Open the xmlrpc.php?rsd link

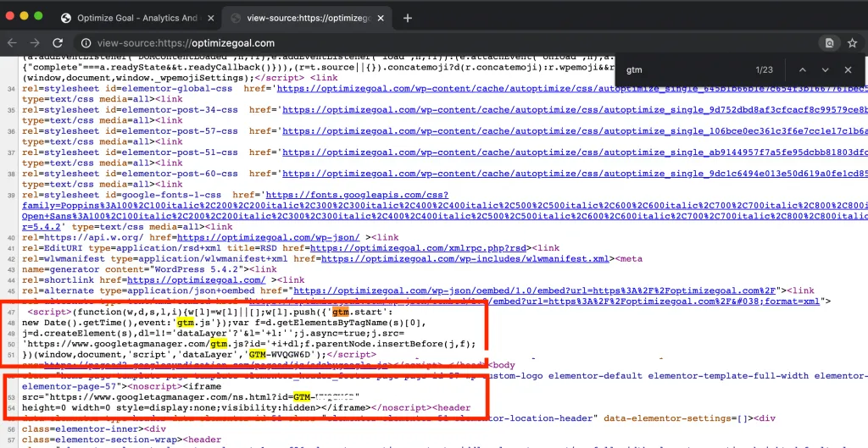pyautogui.click(x=418, y=248)
